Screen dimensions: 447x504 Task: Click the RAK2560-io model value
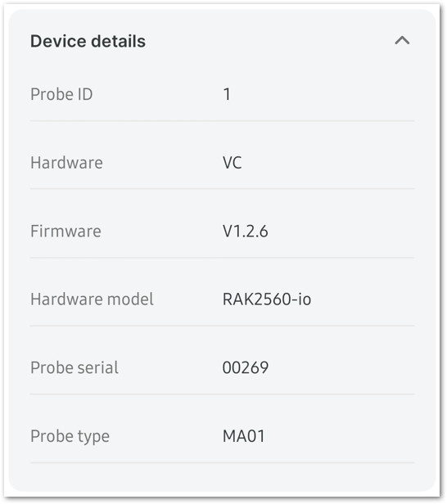pyautogui.click(x=267, y=299)
